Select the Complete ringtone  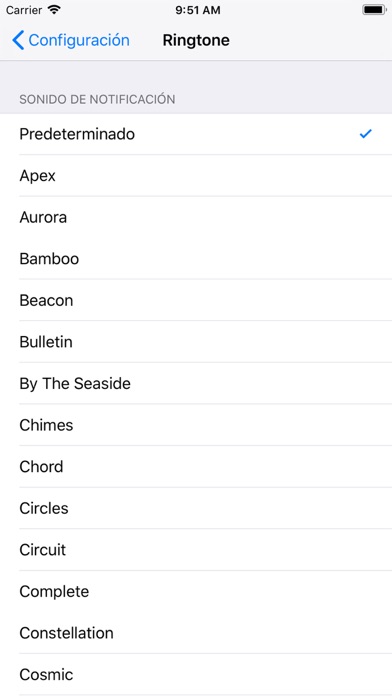pyautogui.click(x=196, y=591)
